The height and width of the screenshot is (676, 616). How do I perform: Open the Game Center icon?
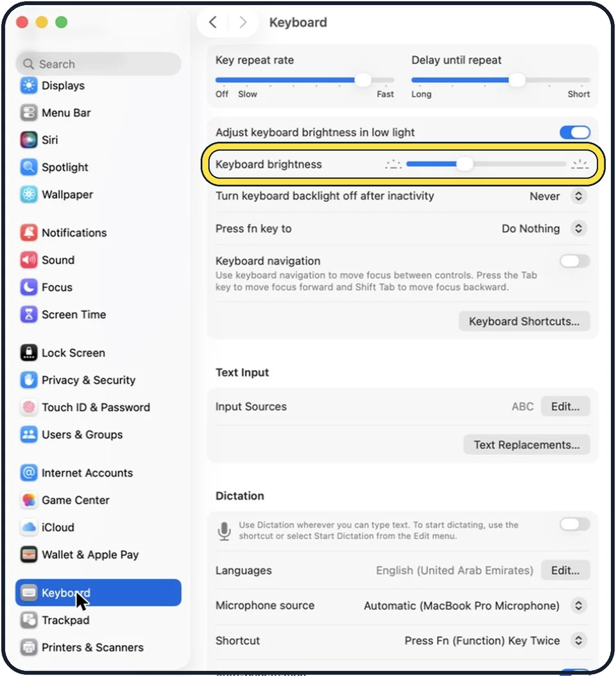click(x=29, y=500)
